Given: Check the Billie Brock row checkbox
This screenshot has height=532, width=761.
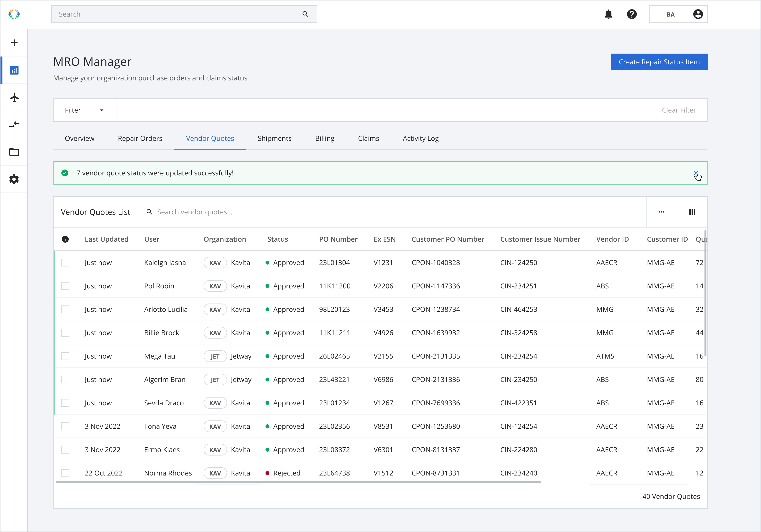Looking at the screenshot, I should 65,333.
